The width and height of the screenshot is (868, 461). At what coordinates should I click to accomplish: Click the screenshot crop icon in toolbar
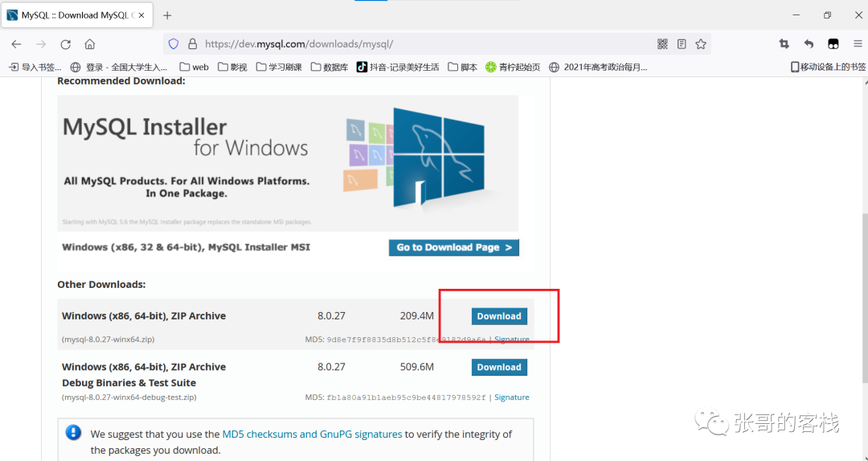point(784,43)
